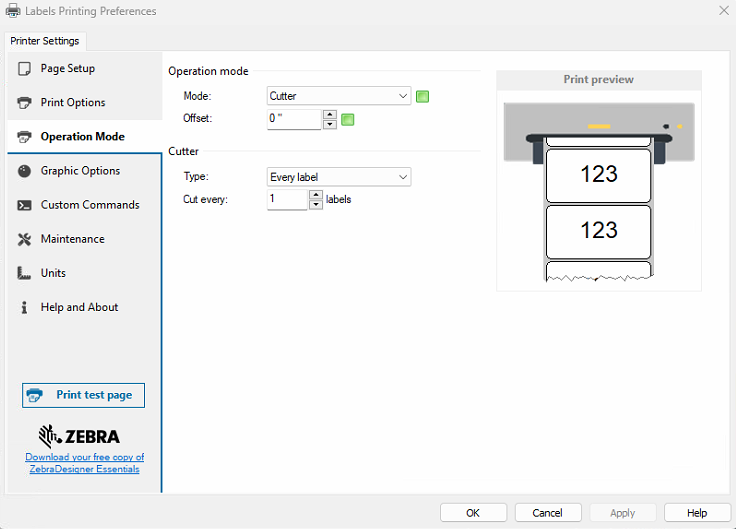This screenshot has width=736, height=529.
Task: Decrease the Offset value with down arrow
Action: 330,124
